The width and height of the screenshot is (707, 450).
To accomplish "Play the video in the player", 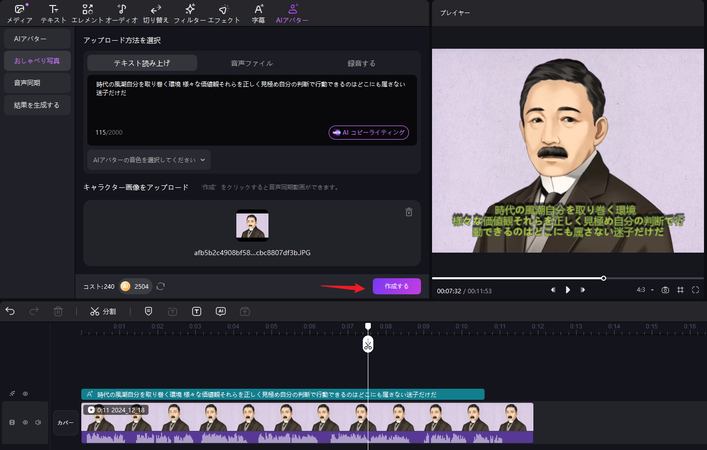I will (x=568, y=289).
